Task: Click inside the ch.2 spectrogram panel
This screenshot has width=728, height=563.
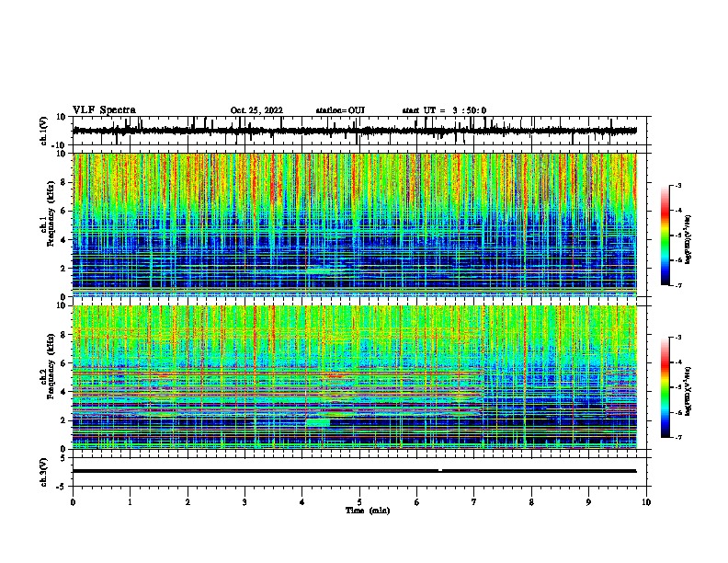Action: tap(355, 377)
